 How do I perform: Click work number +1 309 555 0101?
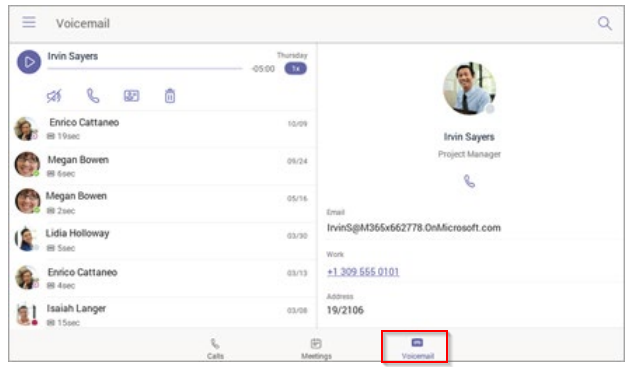(363, 272)
